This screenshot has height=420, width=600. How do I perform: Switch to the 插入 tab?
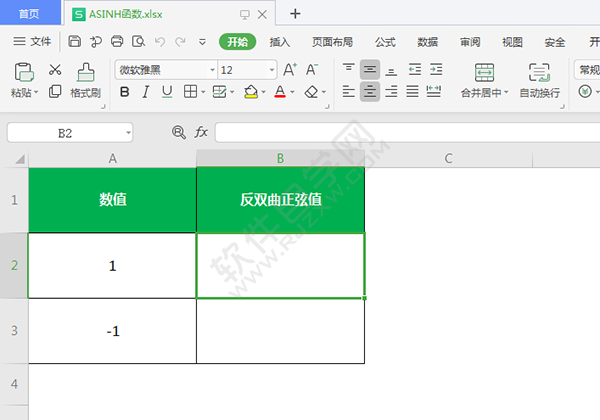(x=279, y=42)
